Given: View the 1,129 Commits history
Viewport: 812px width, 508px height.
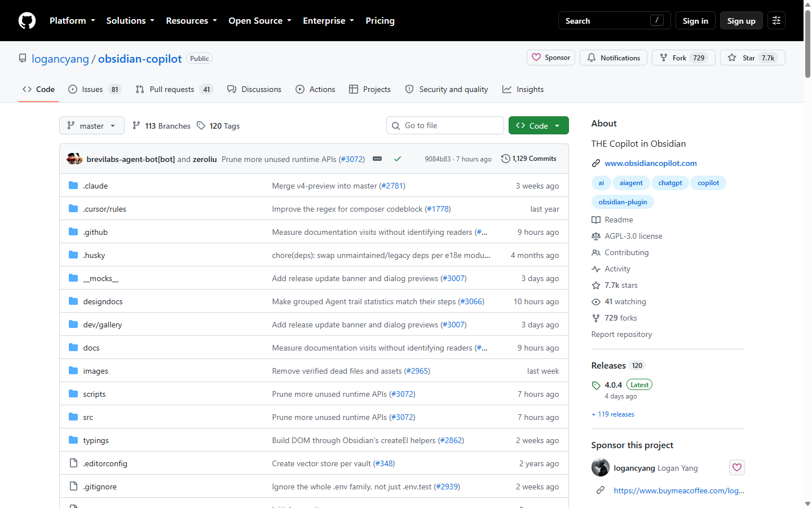Looking at the screenshot, I should click(529, 159).
